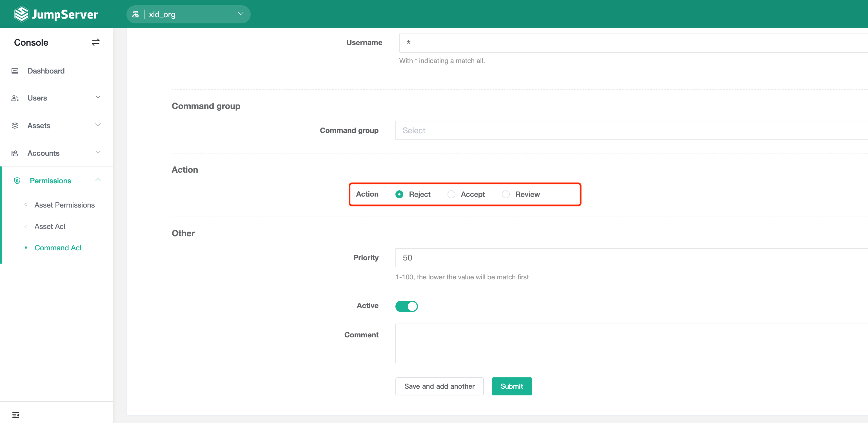Click the Dashboard icon in sidebar
Screen dimensions: 868x423
coord(15,71)
